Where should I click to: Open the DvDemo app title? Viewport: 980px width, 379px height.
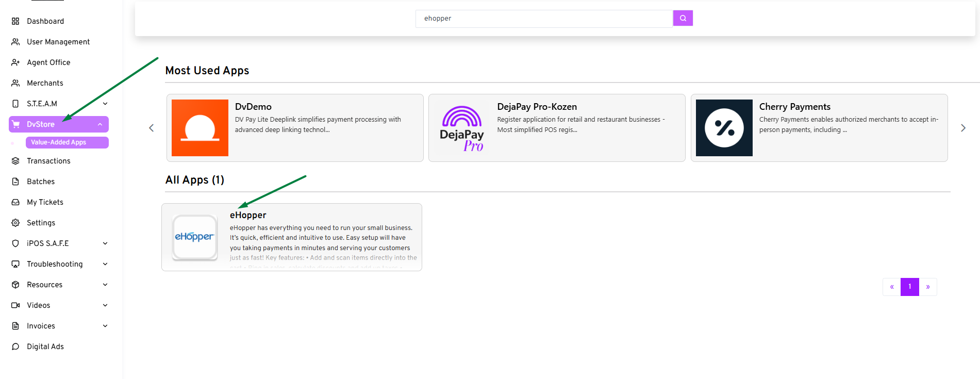tap(253, 107)
